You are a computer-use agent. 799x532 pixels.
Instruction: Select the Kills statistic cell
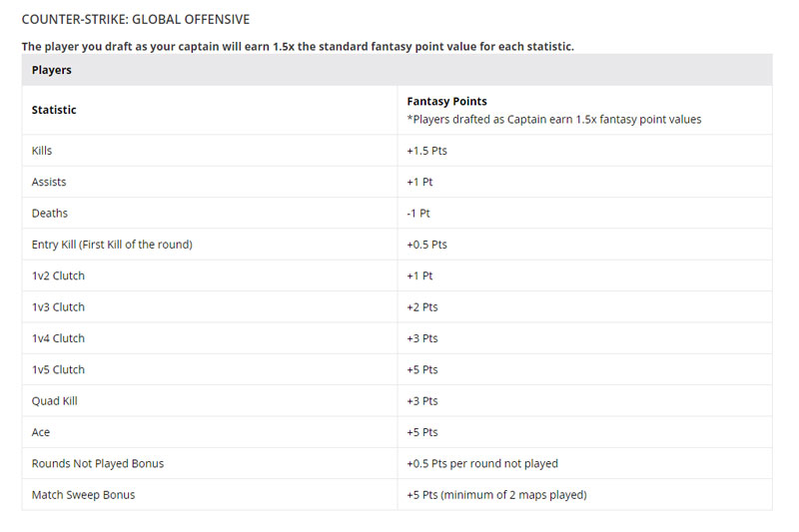point(42,151)
